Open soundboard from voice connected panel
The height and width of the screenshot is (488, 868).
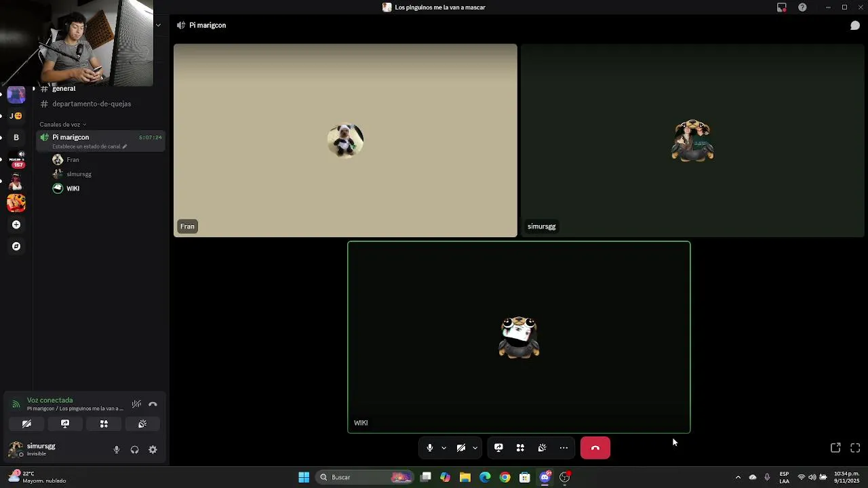[x=142, y=424]
